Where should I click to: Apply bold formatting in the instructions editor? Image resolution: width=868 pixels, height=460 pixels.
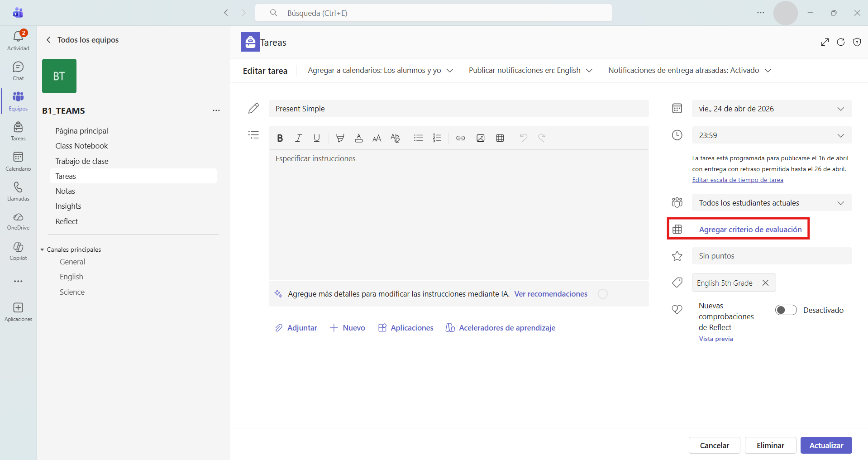(280, 138)
